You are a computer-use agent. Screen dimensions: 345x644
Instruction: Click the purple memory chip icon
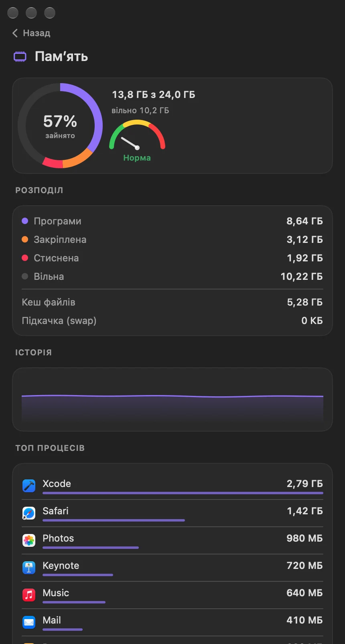(x=20, y=57)
